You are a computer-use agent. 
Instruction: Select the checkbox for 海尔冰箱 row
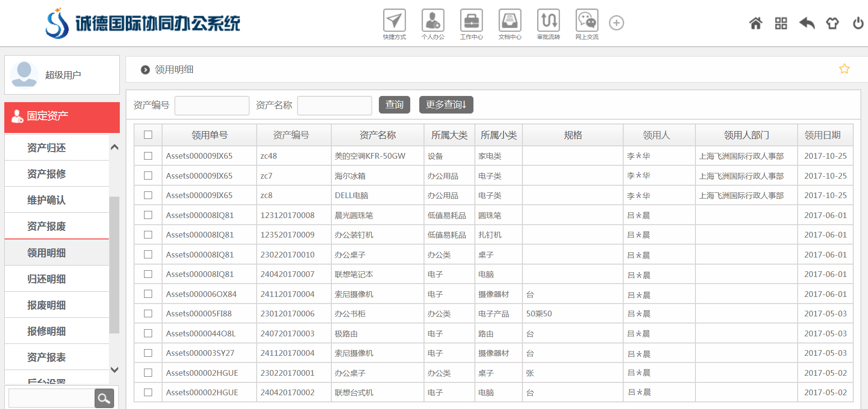pyautogui.click(x=148, y=176)
